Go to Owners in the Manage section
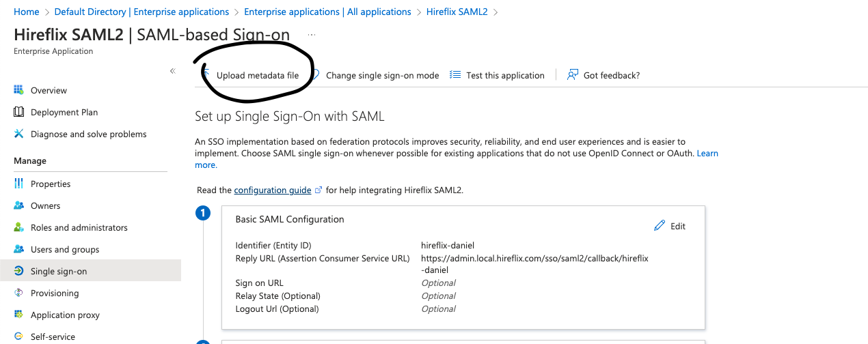 [x=45, y=205]
